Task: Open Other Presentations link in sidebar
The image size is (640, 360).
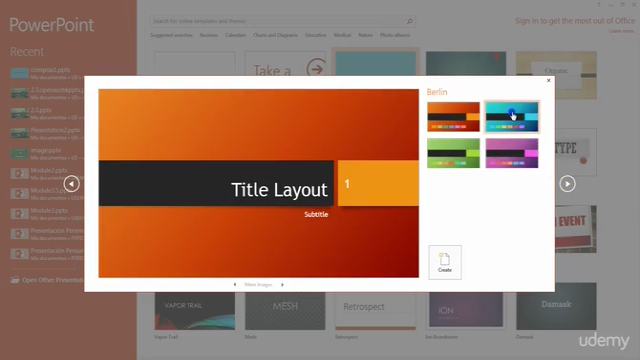Action: coord(53,280)
